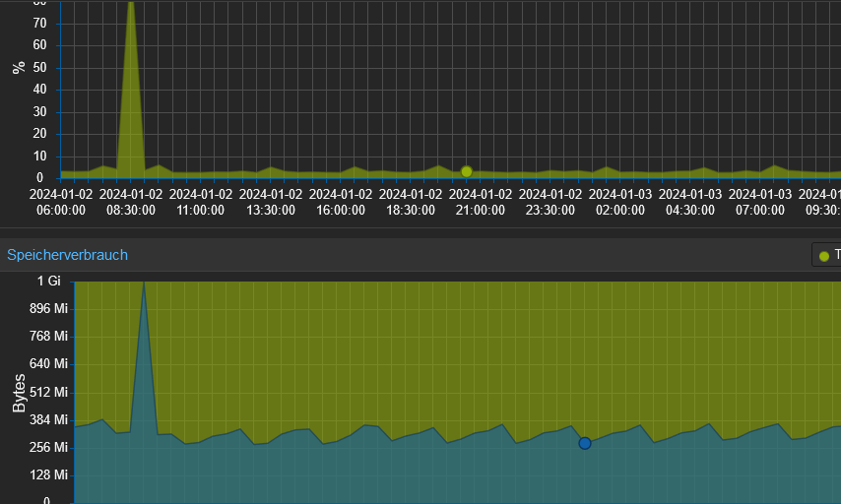Image resolution: width=841 pixels, height=504 pixels.
Task: Click the 256 Mi memory axis label
Action: pyautogui.click(x=49, y=447)
